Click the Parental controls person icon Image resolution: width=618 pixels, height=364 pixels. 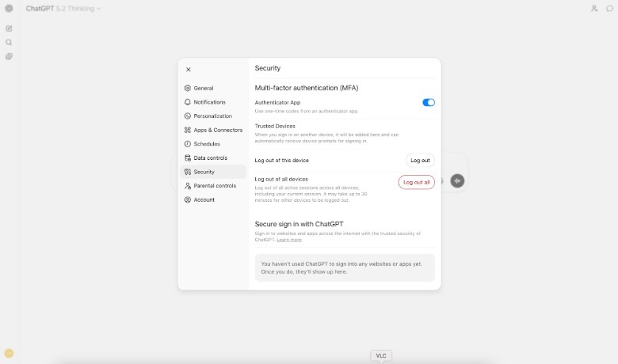click(x=188, y=186)
